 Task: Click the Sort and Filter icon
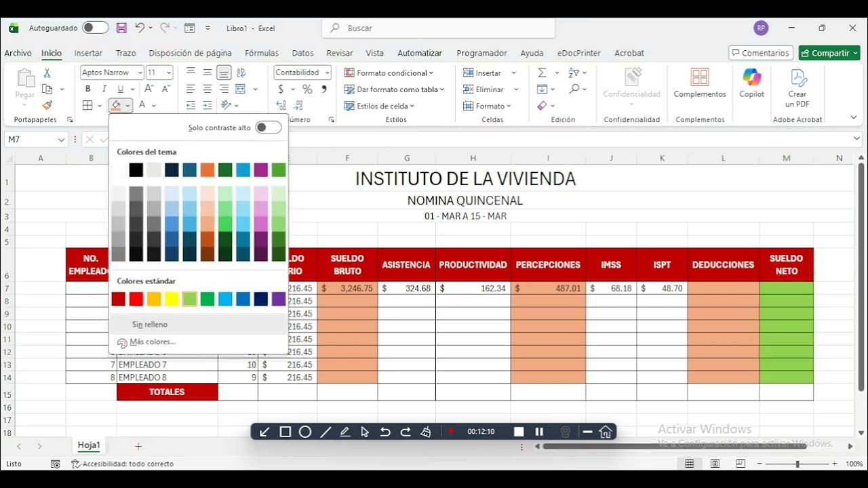point(574,73)
